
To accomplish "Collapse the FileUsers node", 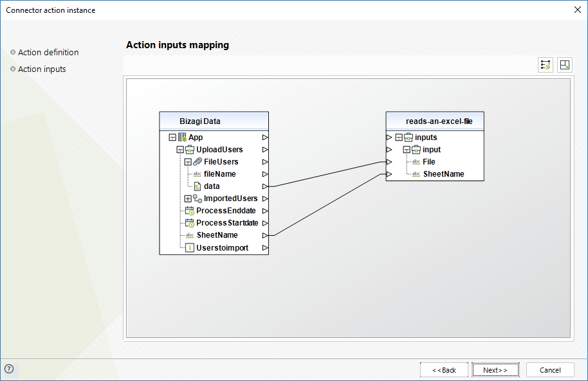I will pos(188,162).
